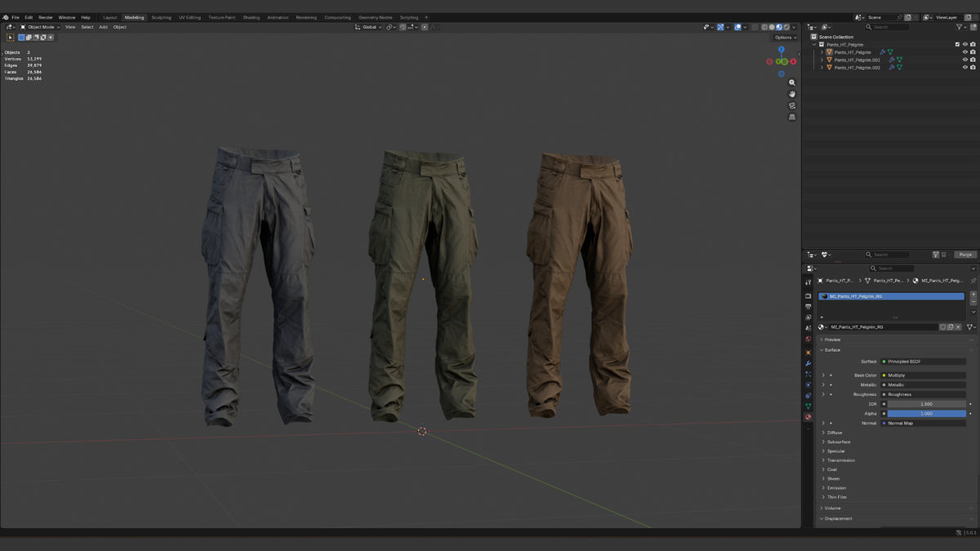Open the Surface Principled BSDF shader dropdown
The height and width of the screenshot is (551, 980).
tap(924, 362)
